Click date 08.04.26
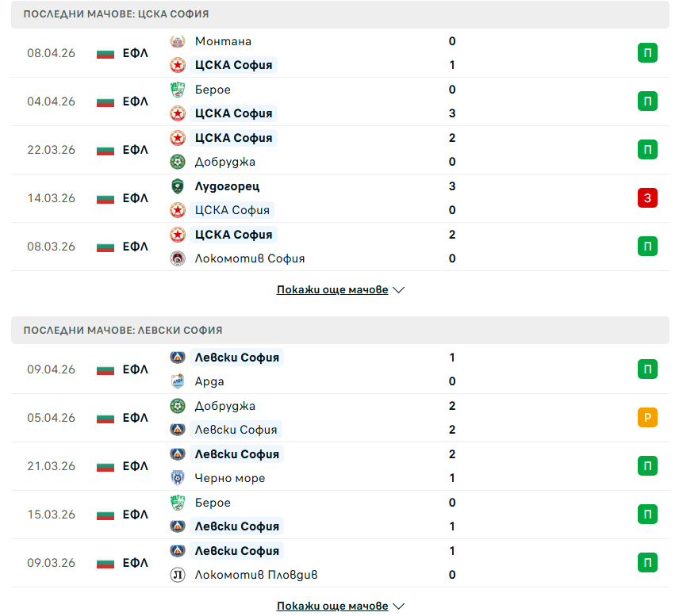Viewport: 679px width, 616px height. [x=51, y=53]
